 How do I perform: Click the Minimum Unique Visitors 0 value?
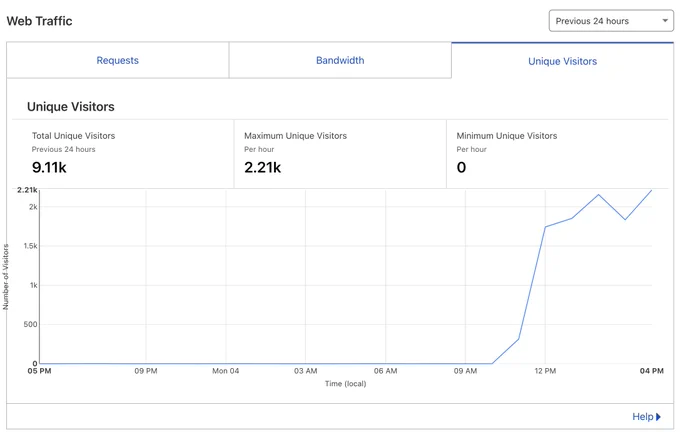tap(461, 167)
